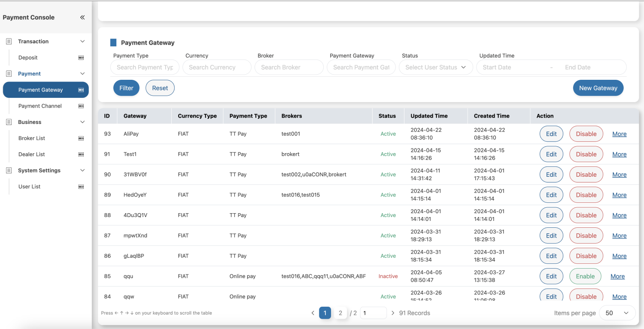This screenshot has width=644, height=329.
Task: Collapse the Business menu section
Action: (82, 122)
